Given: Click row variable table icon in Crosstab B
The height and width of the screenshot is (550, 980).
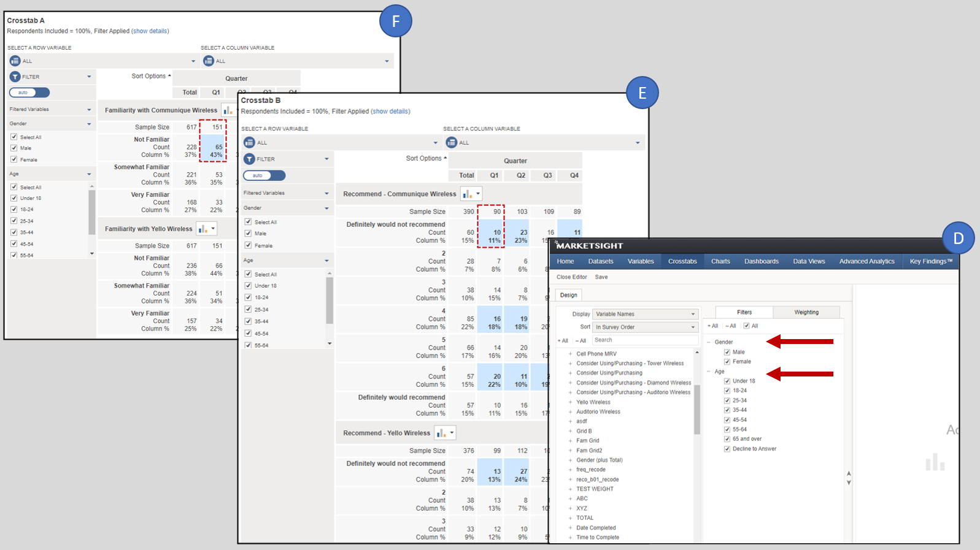Looking at the screenshot, I should [x=249, y=142].
